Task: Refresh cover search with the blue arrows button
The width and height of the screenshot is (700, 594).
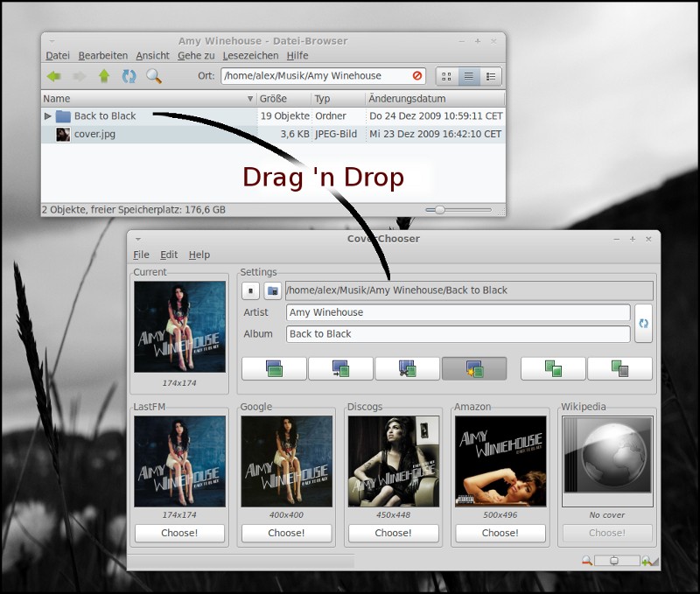Action: 643,324
